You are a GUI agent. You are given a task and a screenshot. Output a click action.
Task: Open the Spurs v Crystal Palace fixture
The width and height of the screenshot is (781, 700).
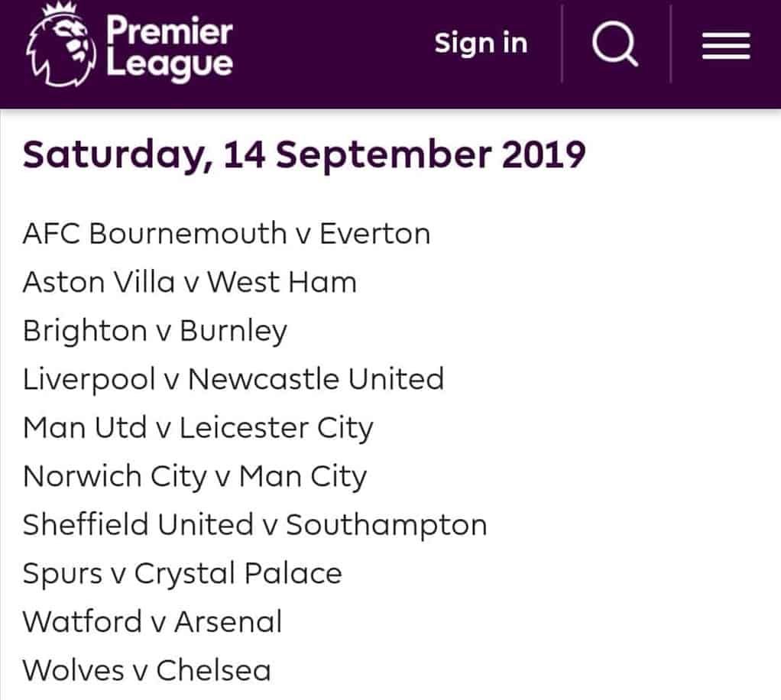click(183, 574)
